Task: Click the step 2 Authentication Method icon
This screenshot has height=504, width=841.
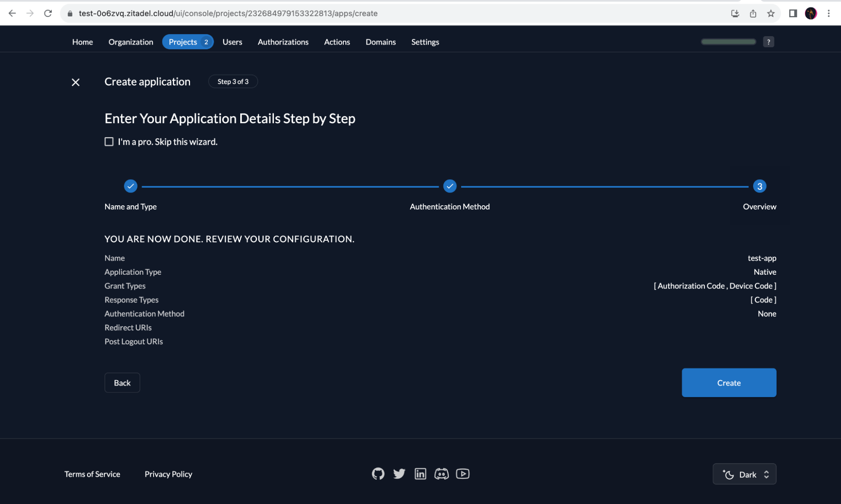Action: point(449,186)
